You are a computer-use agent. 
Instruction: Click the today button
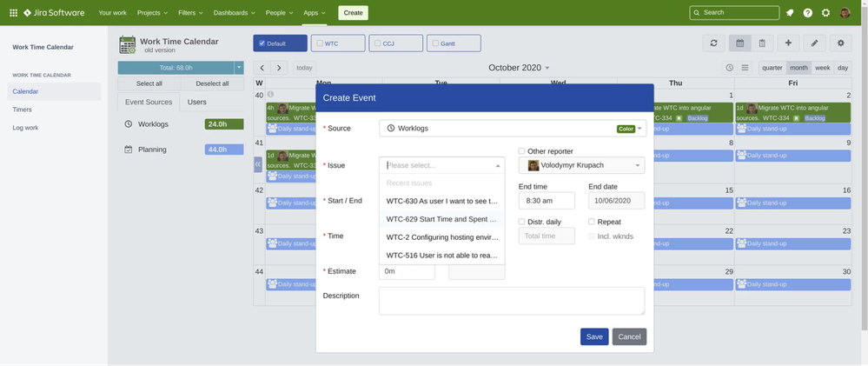304,68
